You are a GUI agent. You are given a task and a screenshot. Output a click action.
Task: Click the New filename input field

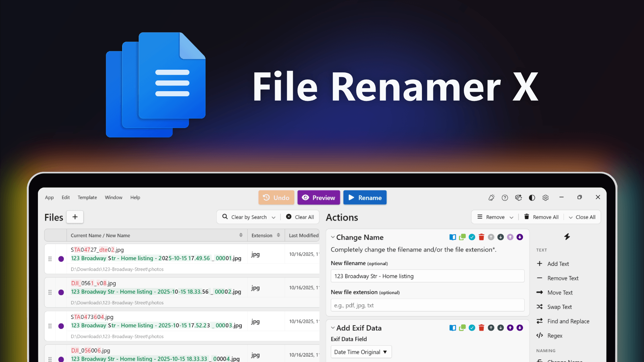[x=428, y=276]
